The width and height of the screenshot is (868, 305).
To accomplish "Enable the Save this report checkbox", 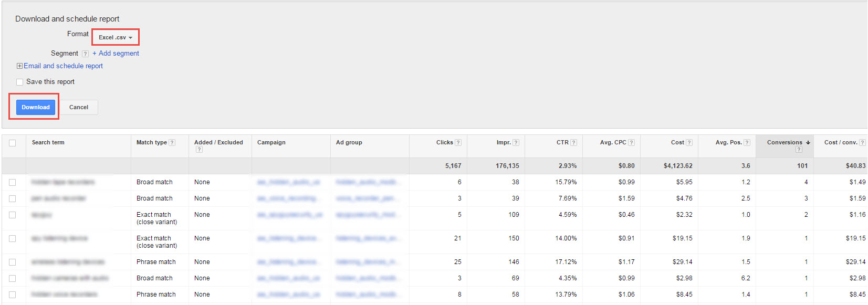I will [x=20, y=82].
